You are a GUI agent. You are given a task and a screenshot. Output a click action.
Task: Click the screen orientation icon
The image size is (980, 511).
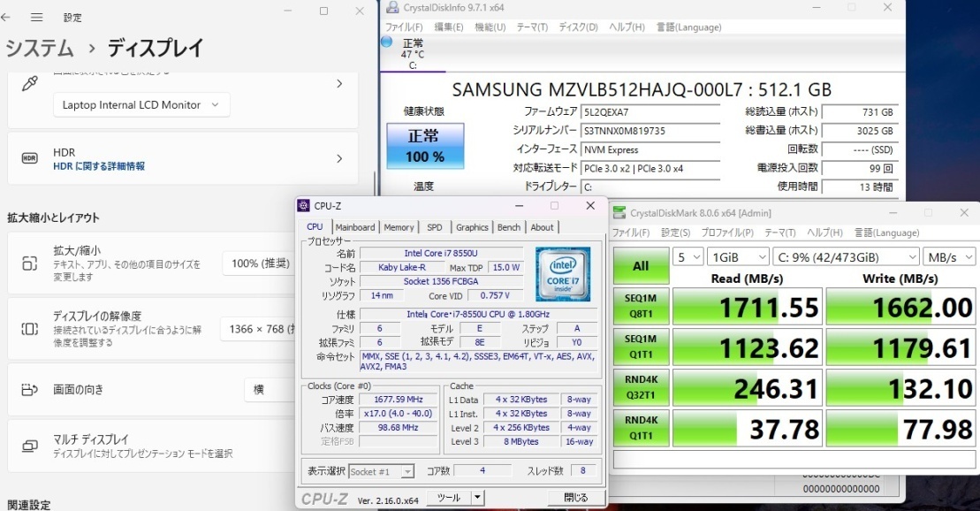click(x=29, y=390)
